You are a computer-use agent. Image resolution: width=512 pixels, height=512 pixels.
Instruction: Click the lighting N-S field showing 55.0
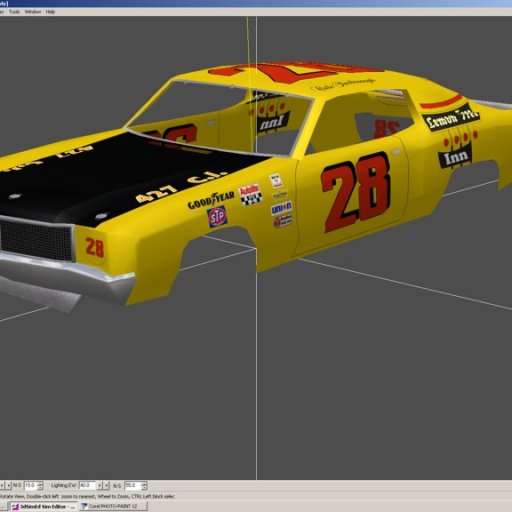132,485
